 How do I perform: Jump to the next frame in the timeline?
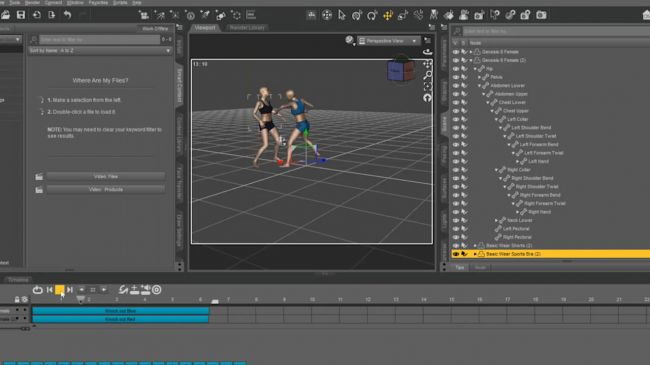coord(70,290)
